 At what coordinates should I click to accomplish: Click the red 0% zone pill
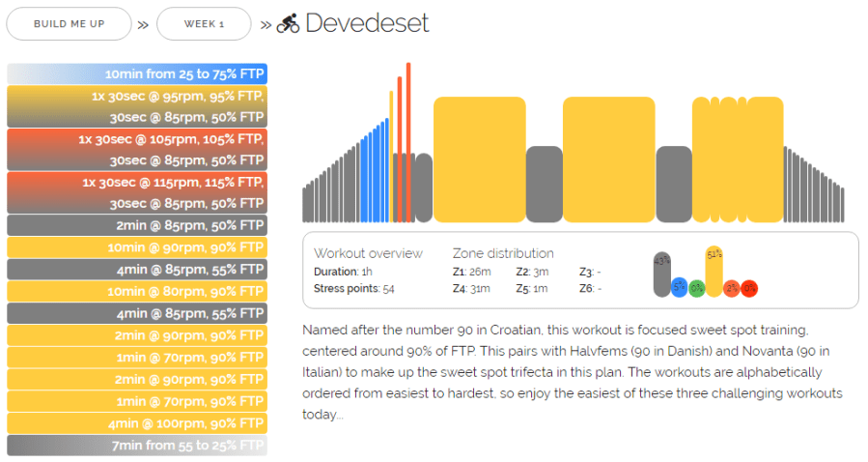click(749, 288)
